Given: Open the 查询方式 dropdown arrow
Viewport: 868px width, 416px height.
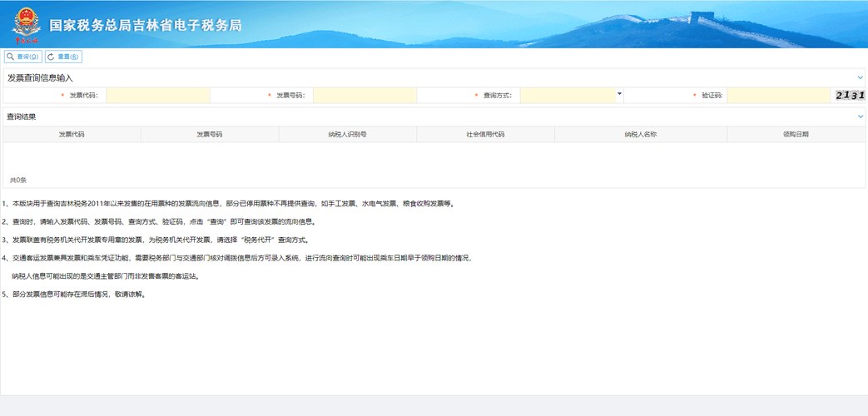Looking at the screenshot, I should pyautogui.click(x=619, y=95).
